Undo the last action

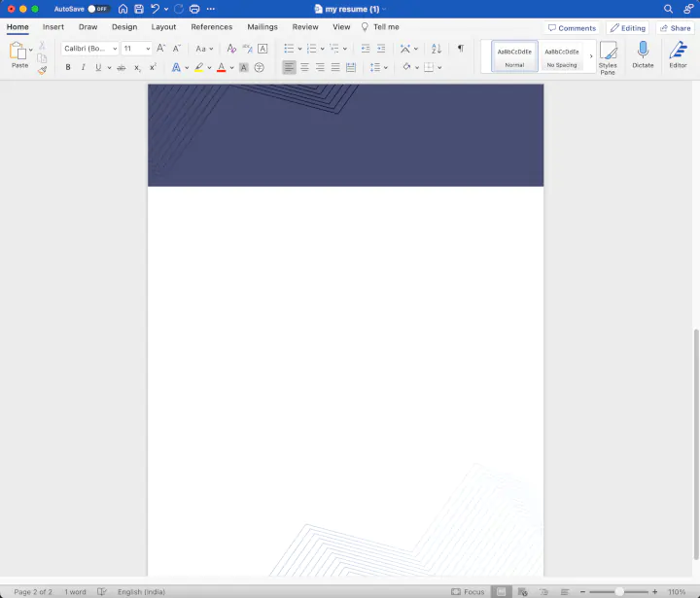point(155,9)
